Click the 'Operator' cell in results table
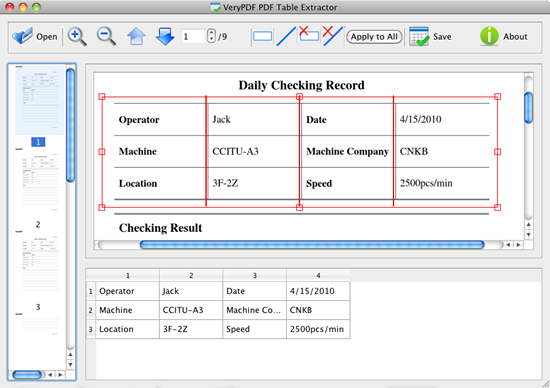Image resolution: width=550 pixels, height=388 pixels. click(x=128, y=291)
